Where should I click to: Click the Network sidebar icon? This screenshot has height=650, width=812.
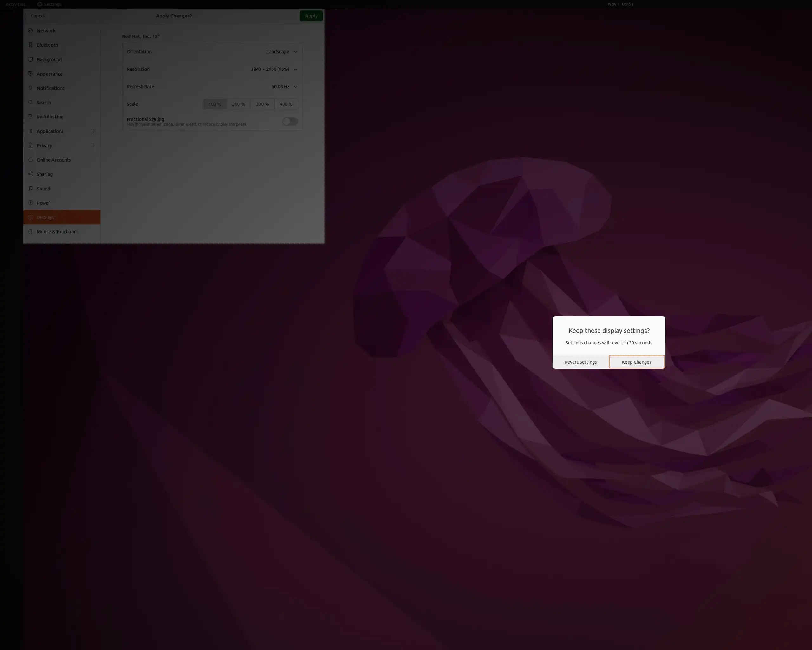point(30,30)
